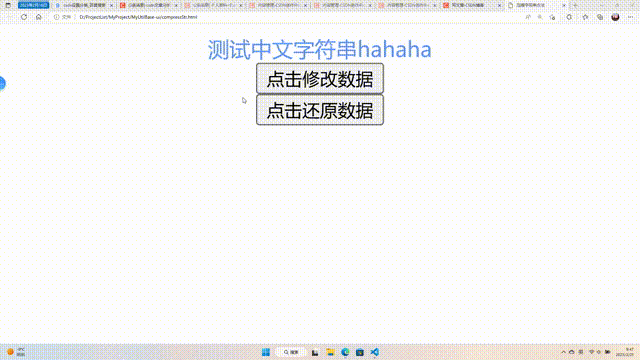Viewport: 640px width, 360px height.
Task: Add this page to favorites star icon
Action: pyautogui.click(x=552, y=17)
